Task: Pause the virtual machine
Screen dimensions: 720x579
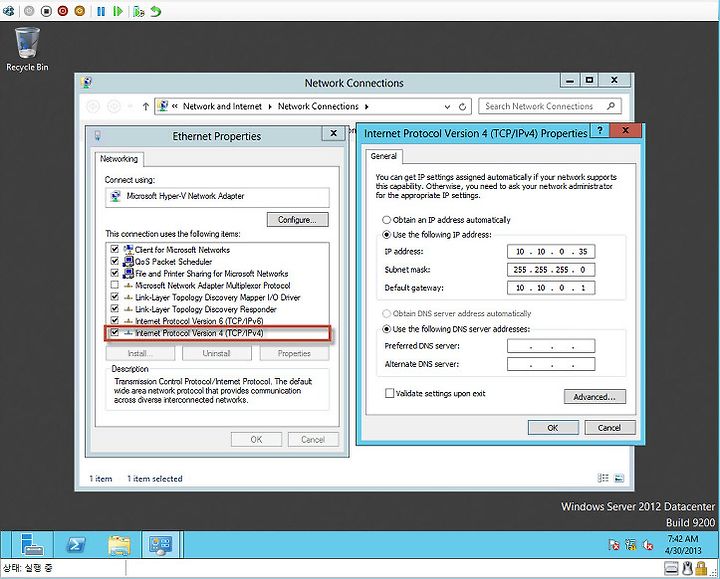Action: (101, 11)
